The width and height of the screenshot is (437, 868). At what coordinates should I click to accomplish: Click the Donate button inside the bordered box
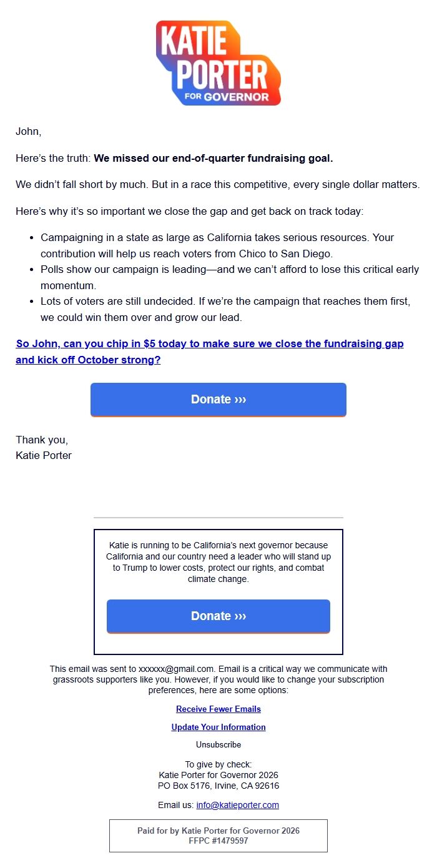[219, 616]
